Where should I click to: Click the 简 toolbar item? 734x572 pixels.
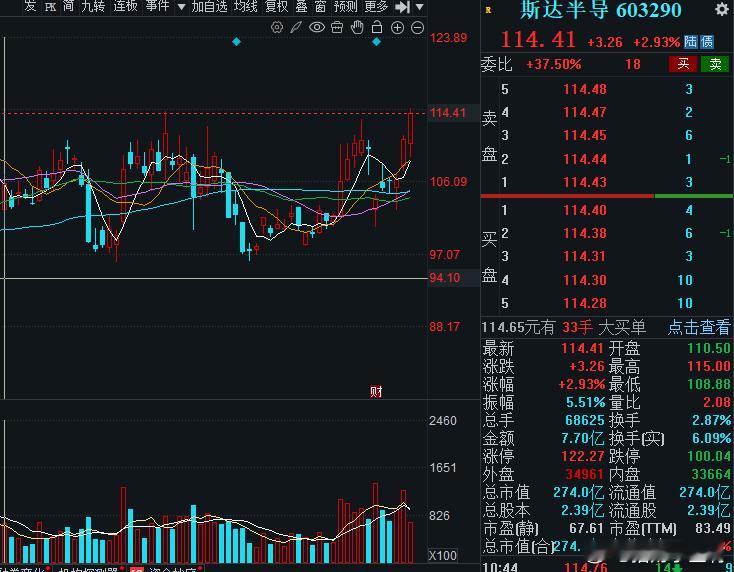click(x=68, y=6)
